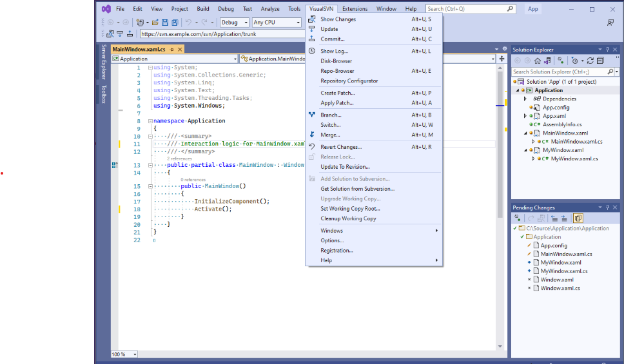Expand the Dependencies node

pos(525,99)
